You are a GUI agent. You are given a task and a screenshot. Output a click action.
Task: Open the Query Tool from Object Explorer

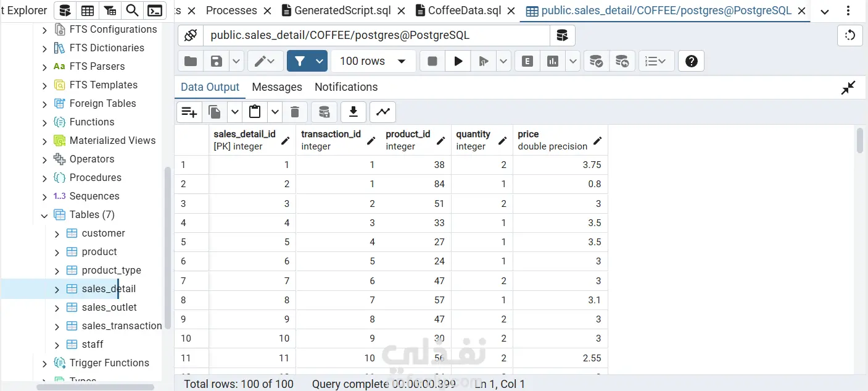65,11
